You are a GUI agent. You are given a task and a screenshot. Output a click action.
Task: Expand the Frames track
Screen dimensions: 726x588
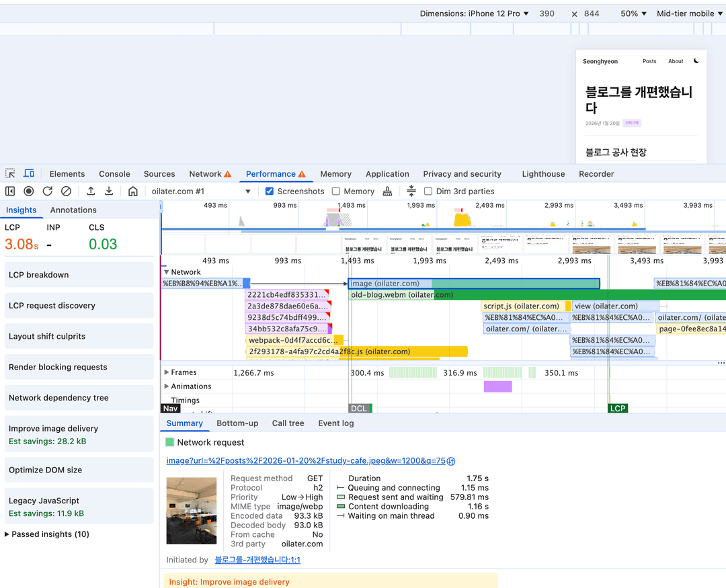click(167, 372)
